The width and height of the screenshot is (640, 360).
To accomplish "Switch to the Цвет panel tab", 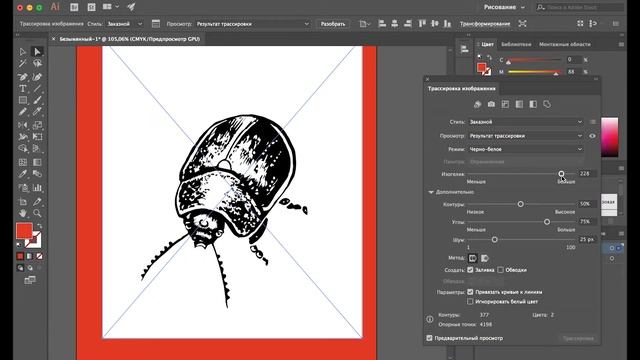I will coord(487,44).
